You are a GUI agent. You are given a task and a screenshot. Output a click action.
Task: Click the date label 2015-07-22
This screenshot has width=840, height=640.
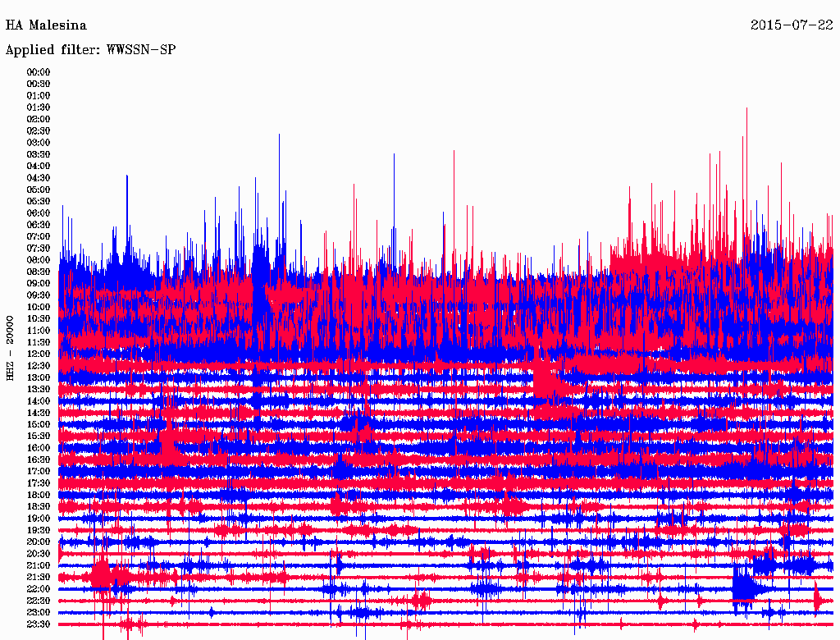point(792,25)
